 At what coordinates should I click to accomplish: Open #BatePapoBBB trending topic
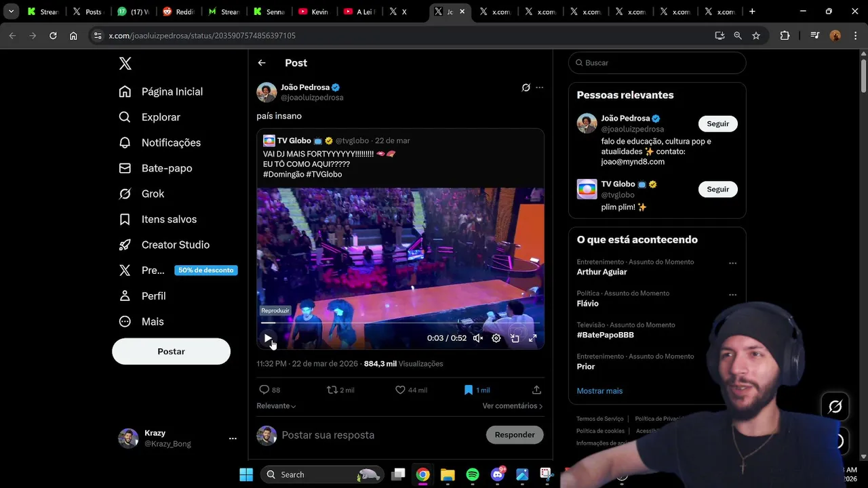[606, 335]
